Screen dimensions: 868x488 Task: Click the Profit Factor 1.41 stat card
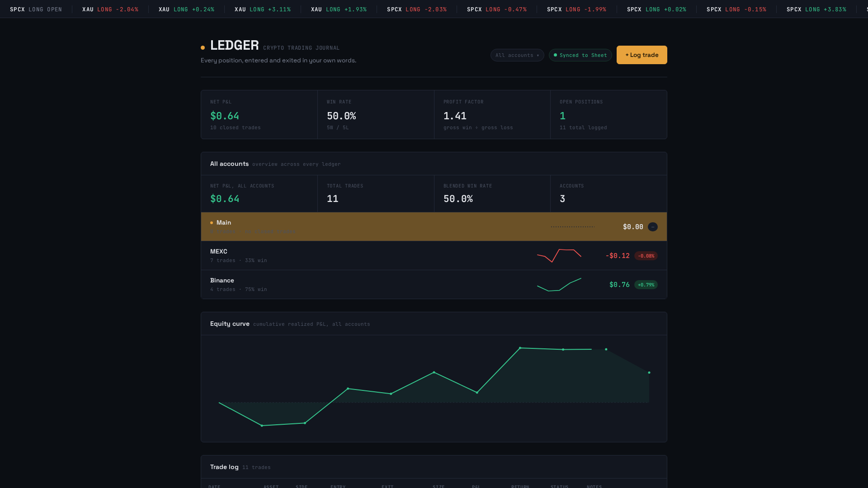[x=492, y=115]
